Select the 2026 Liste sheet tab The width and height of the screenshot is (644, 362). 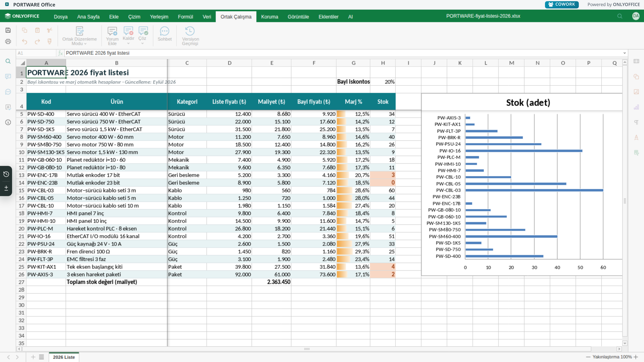tap(64, 357)
